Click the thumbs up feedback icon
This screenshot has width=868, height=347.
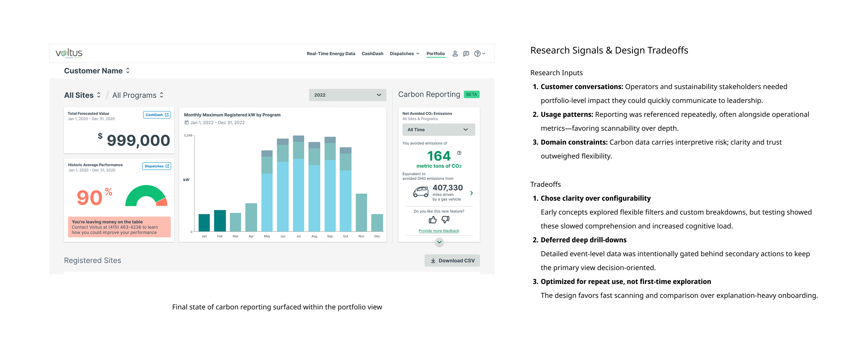(x=433, y=220)
